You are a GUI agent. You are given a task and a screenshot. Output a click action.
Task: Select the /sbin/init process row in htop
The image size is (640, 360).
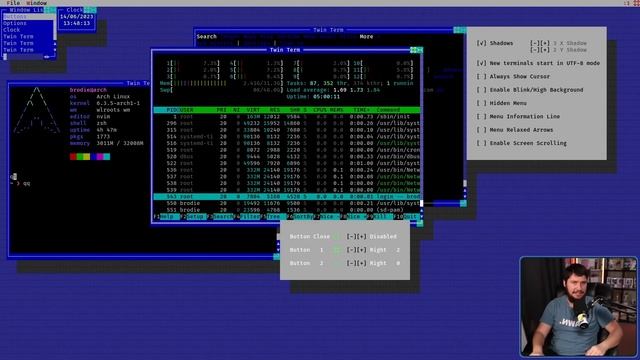[287, 117]
